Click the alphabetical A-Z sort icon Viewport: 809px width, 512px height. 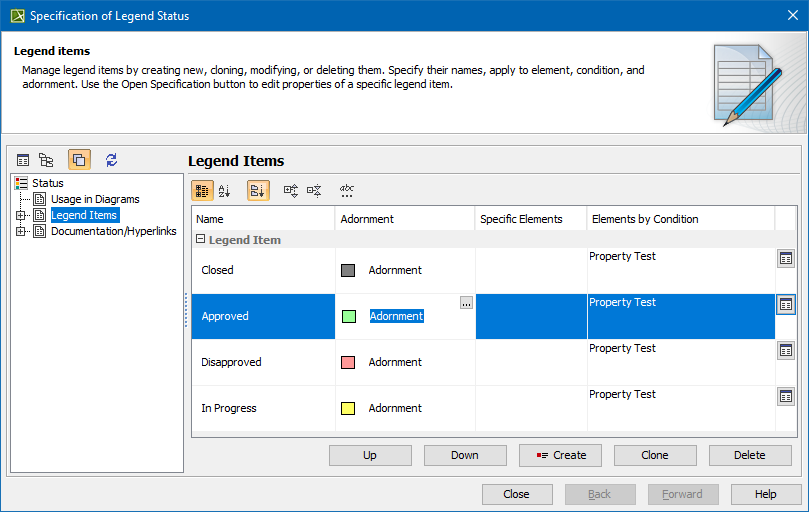(225, 190)
